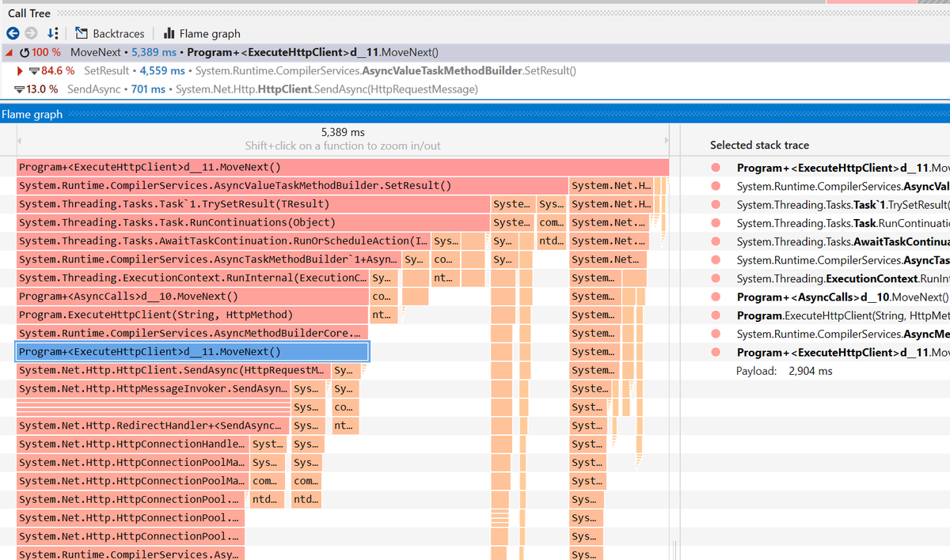
Task: Click Task.RunContinuatio… in Selected stack trace
Action: tap(843, 223)
